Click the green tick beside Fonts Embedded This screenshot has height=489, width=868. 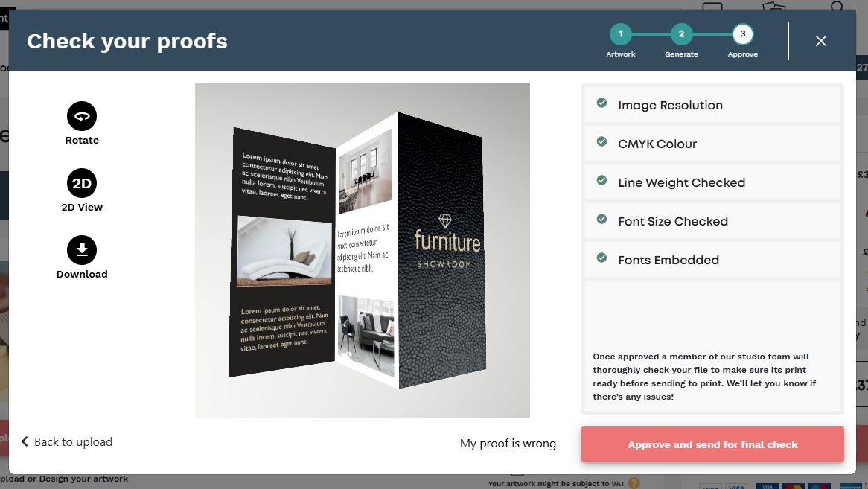point(601,258)
